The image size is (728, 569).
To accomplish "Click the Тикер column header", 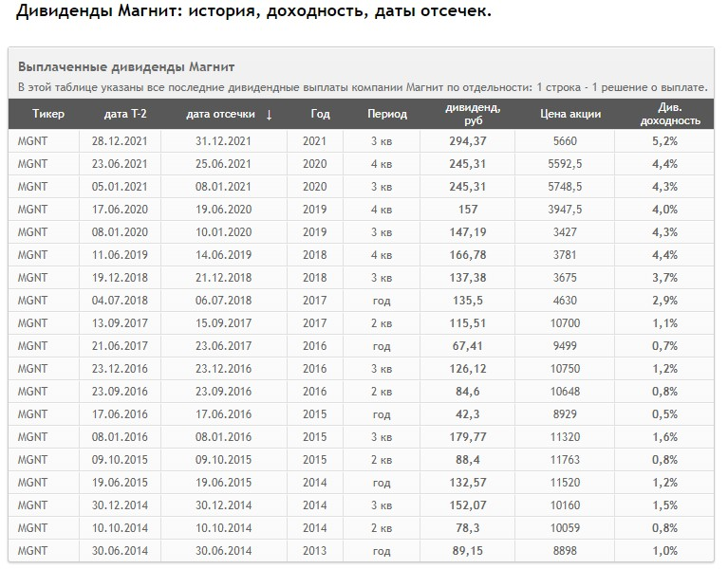I will [x=48, y=114].
